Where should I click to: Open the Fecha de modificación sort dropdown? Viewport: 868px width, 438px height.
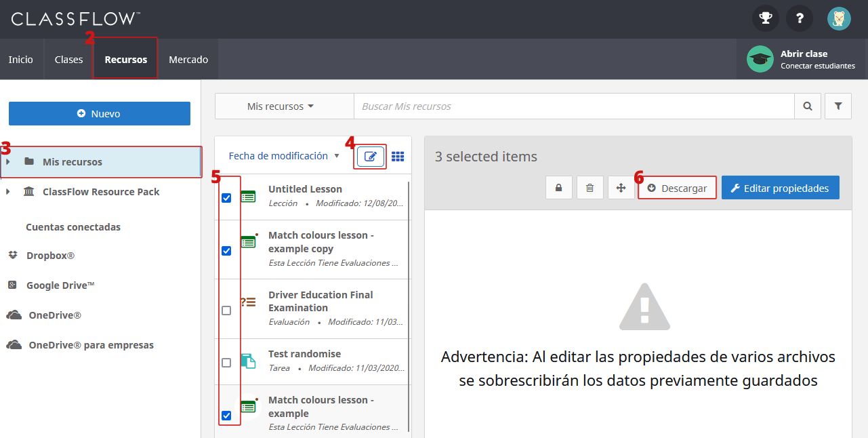[283, 155]
